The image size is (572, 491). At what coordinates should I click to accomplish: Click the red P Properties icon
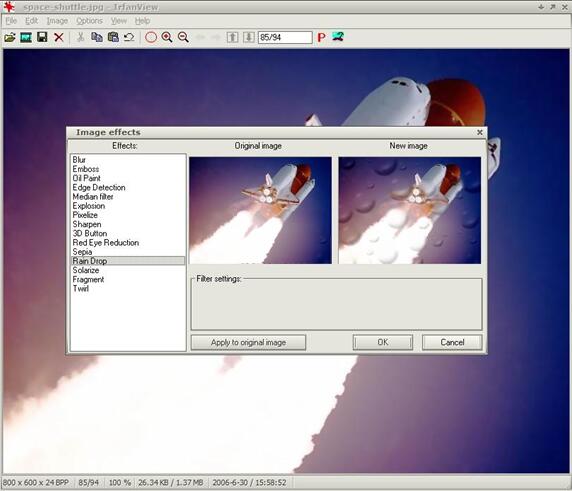click(321, 37)
